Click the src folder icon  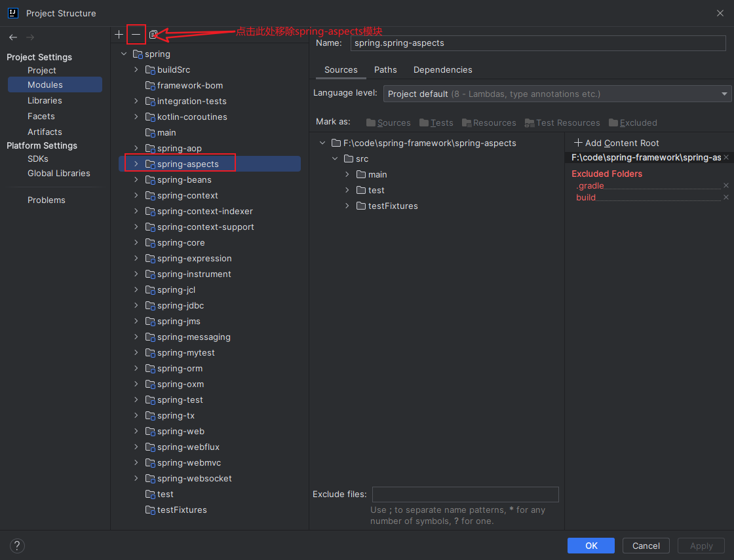tap(348, 159)
